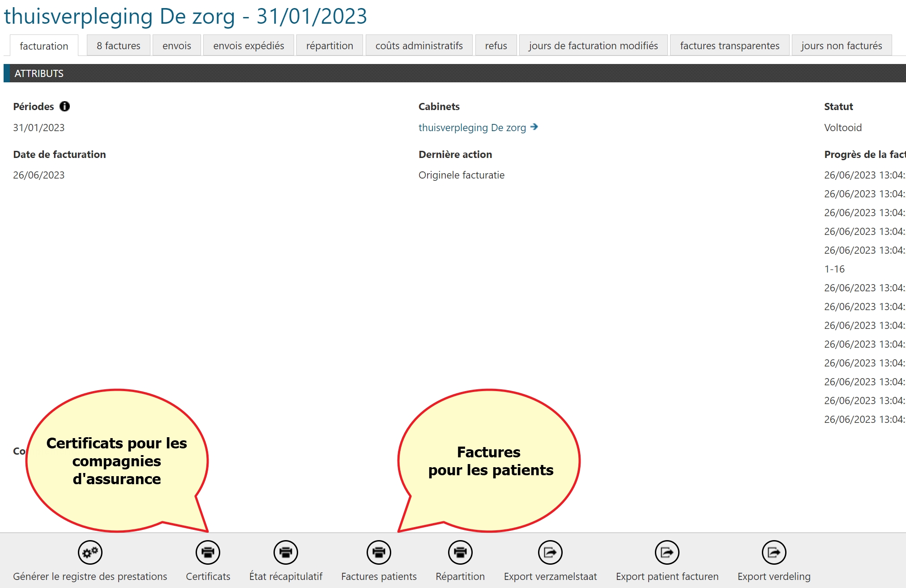Screen dimensions: 906x588
Task: Open the envois tab
Action: (177, 46)
